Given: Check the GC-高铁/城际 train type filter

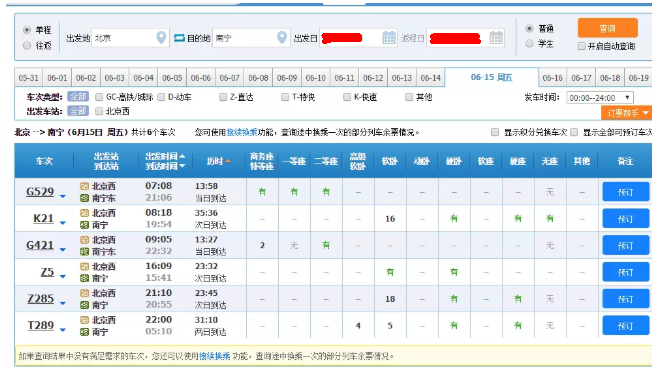Looking at the screenshot, I should [99, 97].
